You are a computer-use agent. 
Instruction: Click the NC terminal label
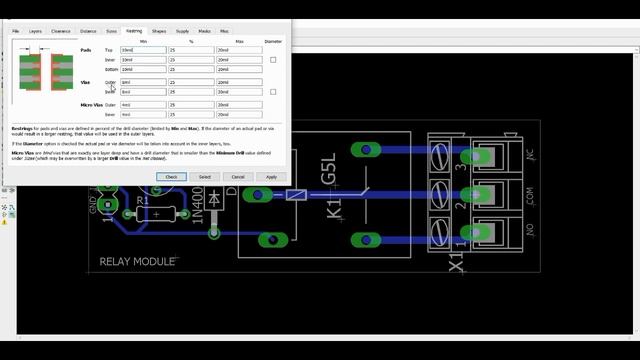[530, 155]
